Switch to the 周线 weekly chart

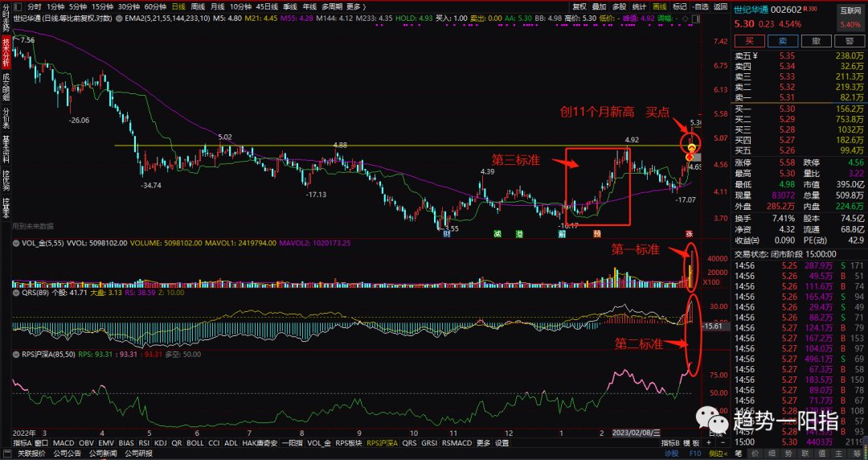(x=198, y=6)
